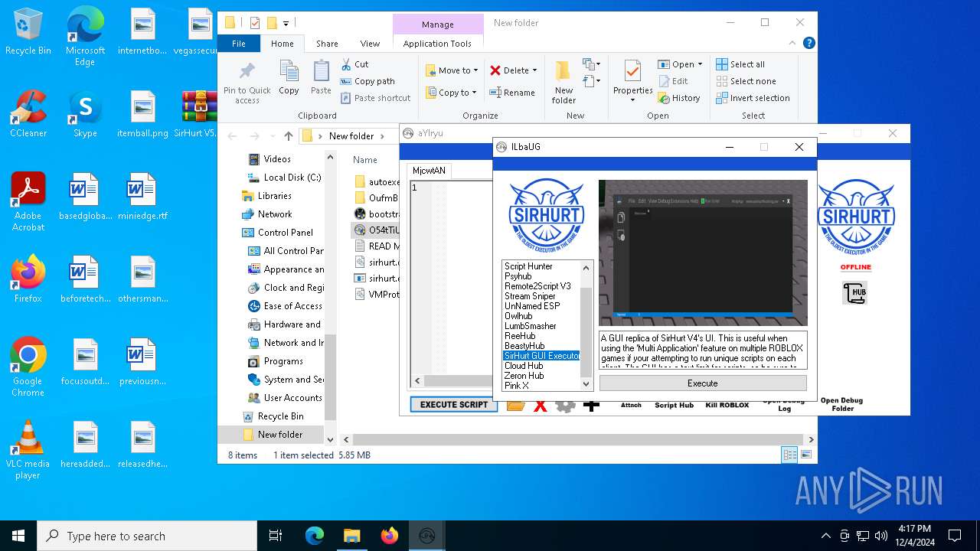Image resolution: width=980 pixels, height=551 pixels.
Task: Open CCleaner desktop shortcut
Action: [28, 114]
